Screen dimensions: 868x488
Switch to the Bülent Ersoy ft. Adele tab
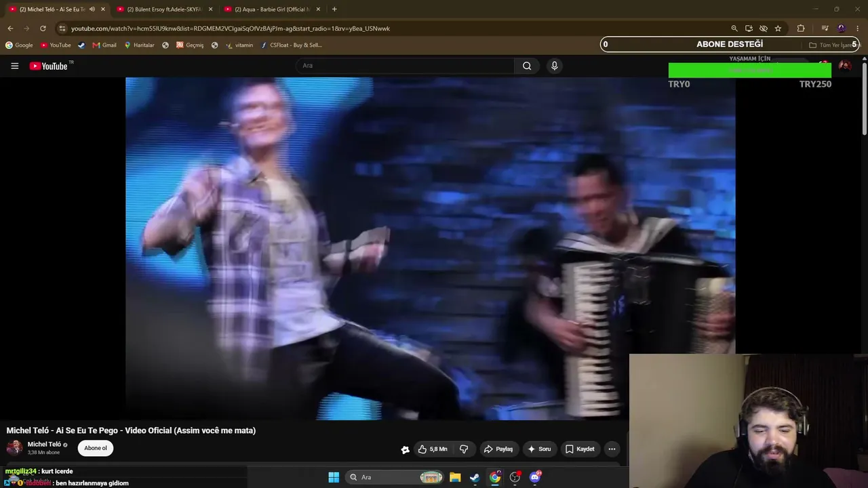coord(164,9)
